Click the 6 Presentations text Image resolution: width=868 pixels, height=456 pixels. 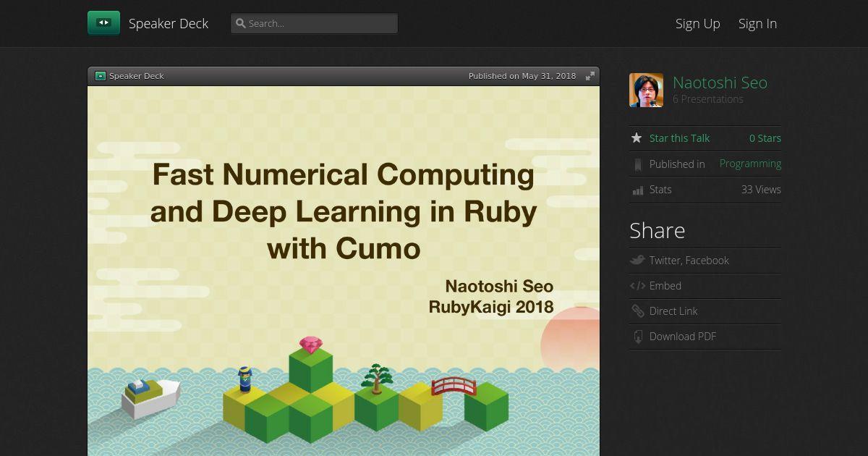[x=708, y=99]
